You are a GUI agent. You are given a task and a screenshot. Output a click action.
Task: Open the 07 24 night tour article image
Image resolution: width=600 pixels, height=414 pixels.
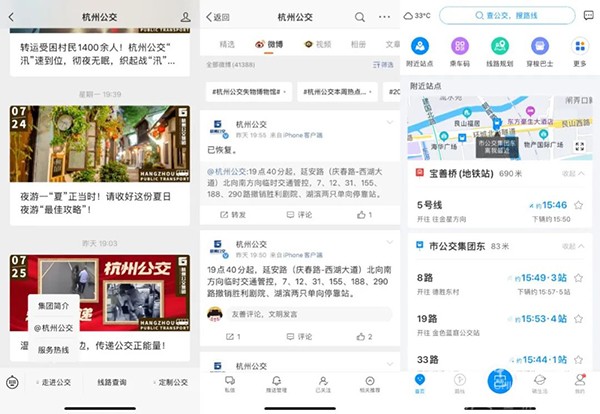100,143
